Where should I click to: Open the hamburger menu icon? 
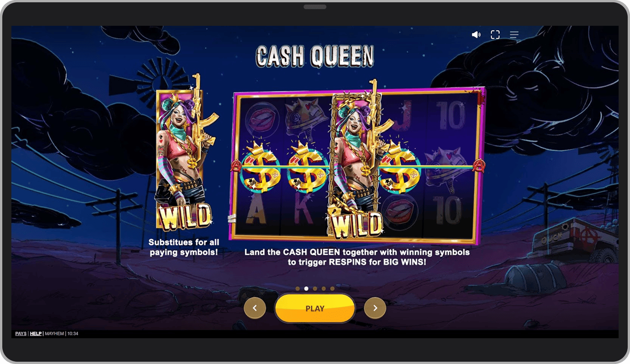coord(514,35)
